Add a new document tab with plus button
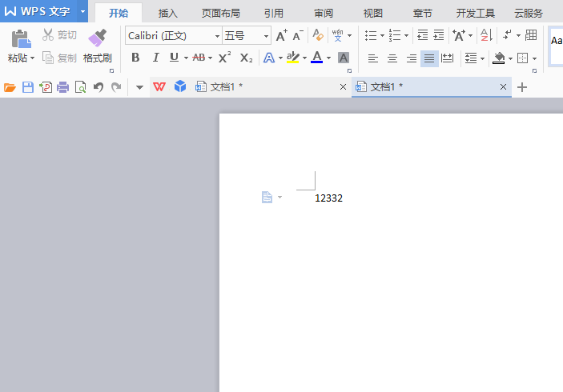 tap(522, 87)
